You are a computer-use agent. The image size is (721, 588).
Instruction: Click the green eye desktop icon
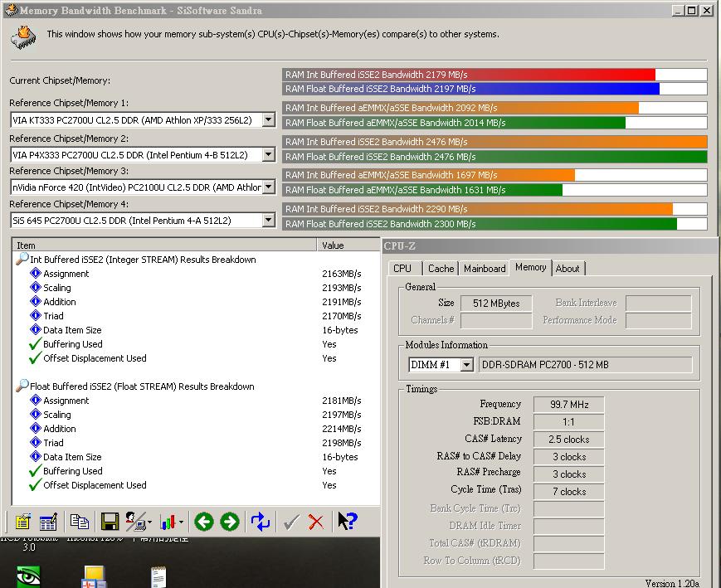(x=28, y=576)
